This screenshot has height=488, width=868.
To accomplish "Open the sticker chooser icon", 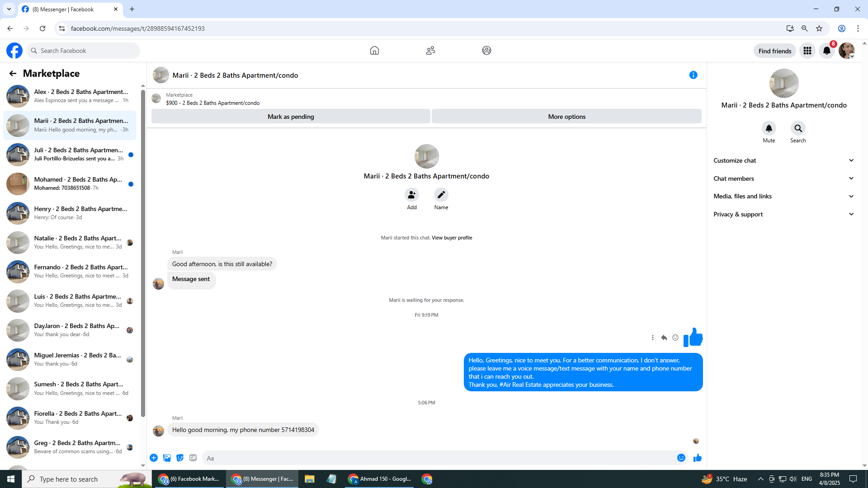I will 180,458.
